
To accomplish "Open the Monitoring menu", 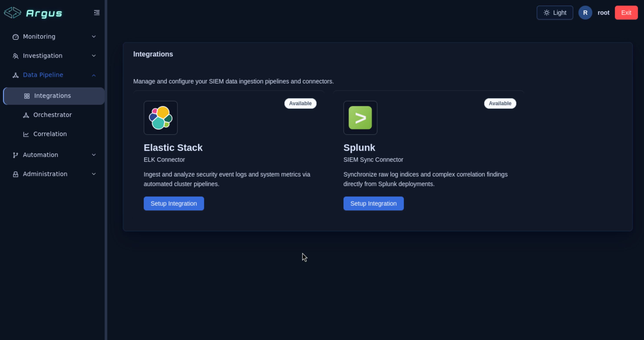I will (x=54, y=37).
